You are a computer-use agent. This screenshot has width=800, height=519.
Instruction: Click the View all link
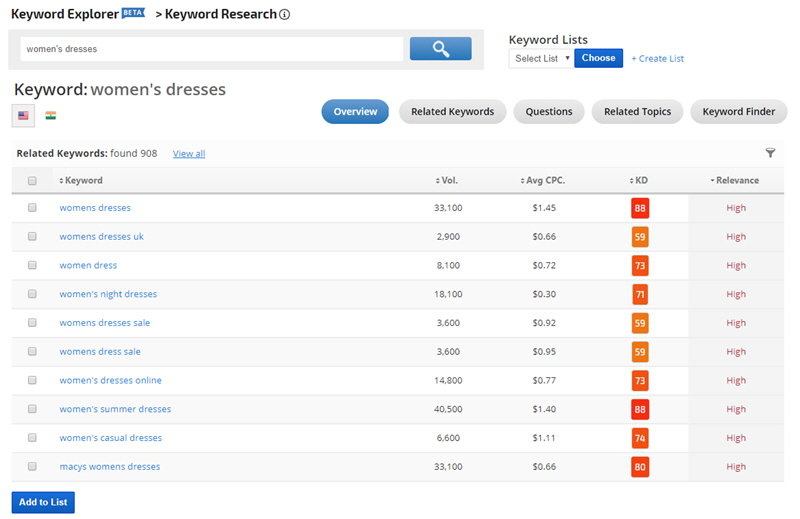tap(189, 154)
